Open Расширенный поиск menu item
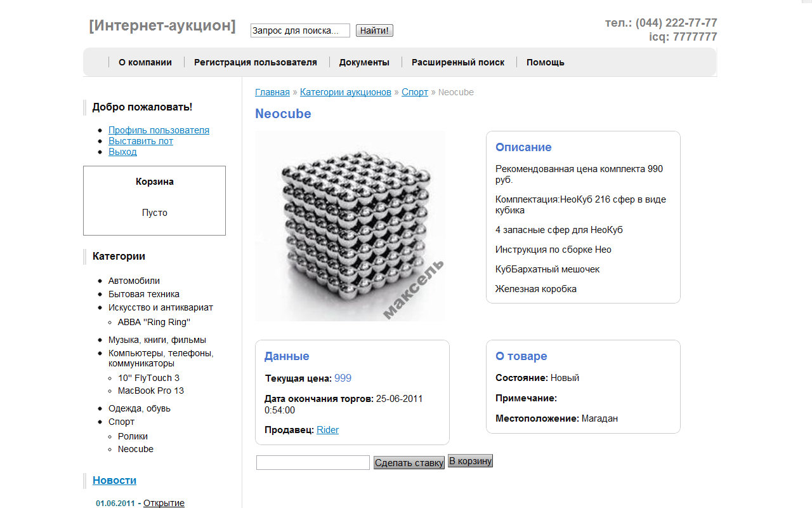812x508 pixels. pyautogui.click(x=458, y=62)
